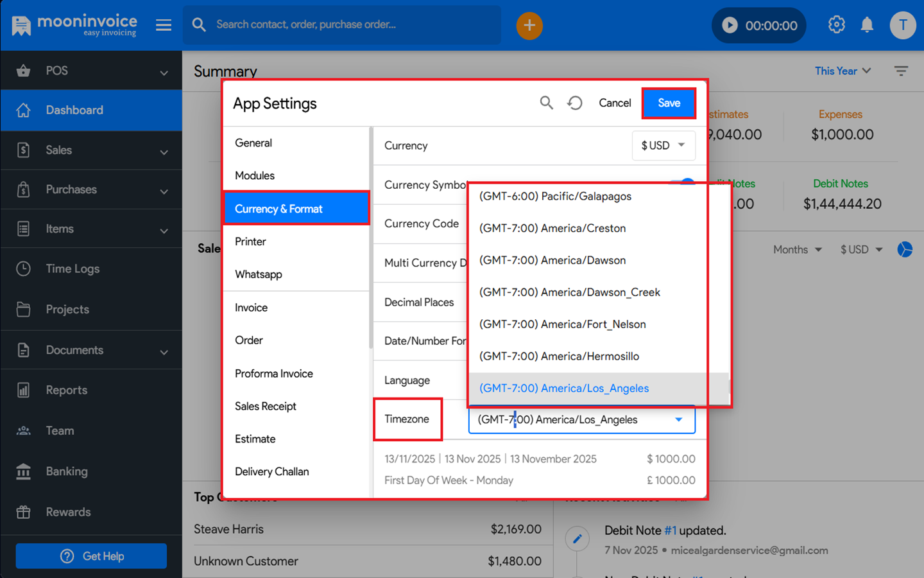Save the App Settings changes
This screenshot has width=924, height=578.
669,103
